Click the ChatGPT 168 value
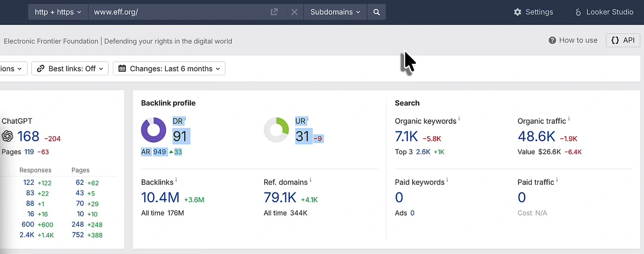The width and height of the screenshot is (644, 254). [x=28, y=136]
